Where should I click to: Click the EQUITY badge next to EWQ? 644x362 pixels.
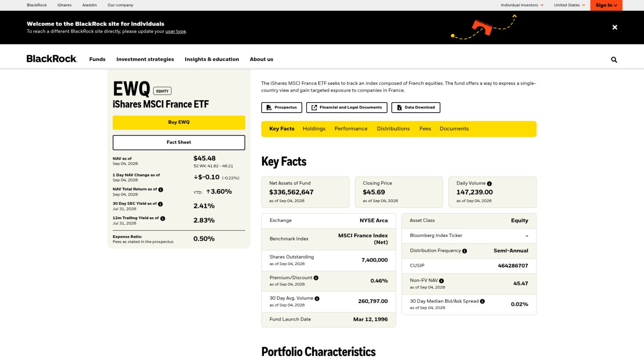[x=162, y=91]
